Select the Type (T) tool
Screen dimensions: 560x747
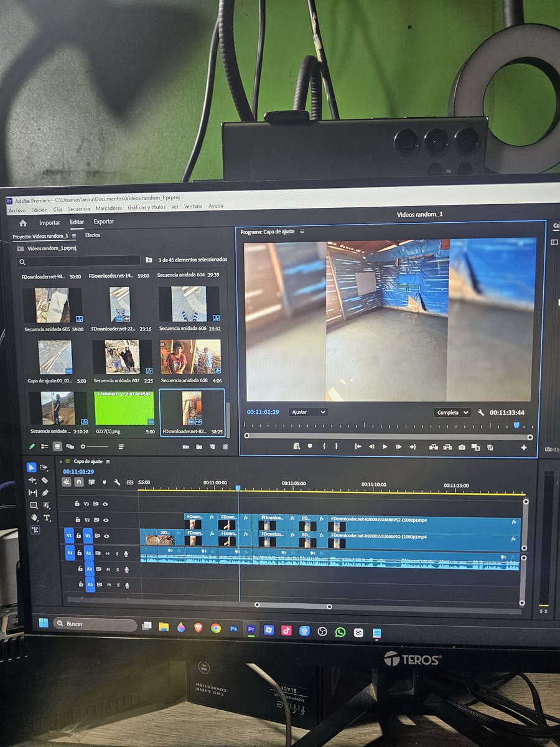47,518
